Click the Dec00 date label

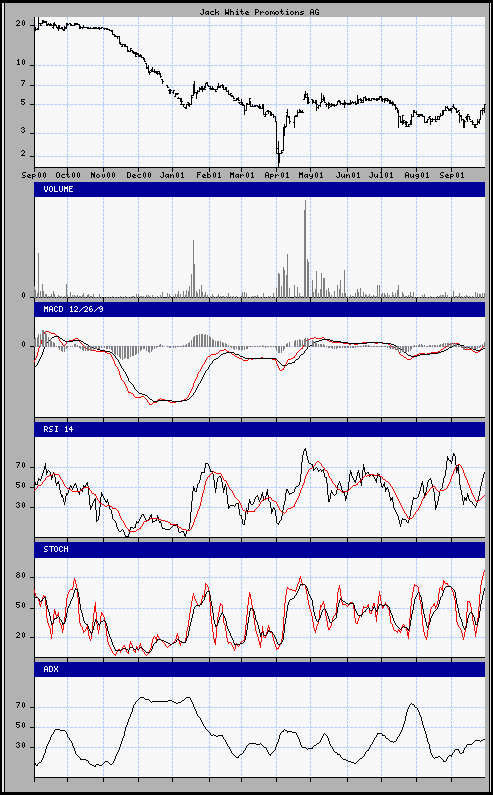point(139,175)
